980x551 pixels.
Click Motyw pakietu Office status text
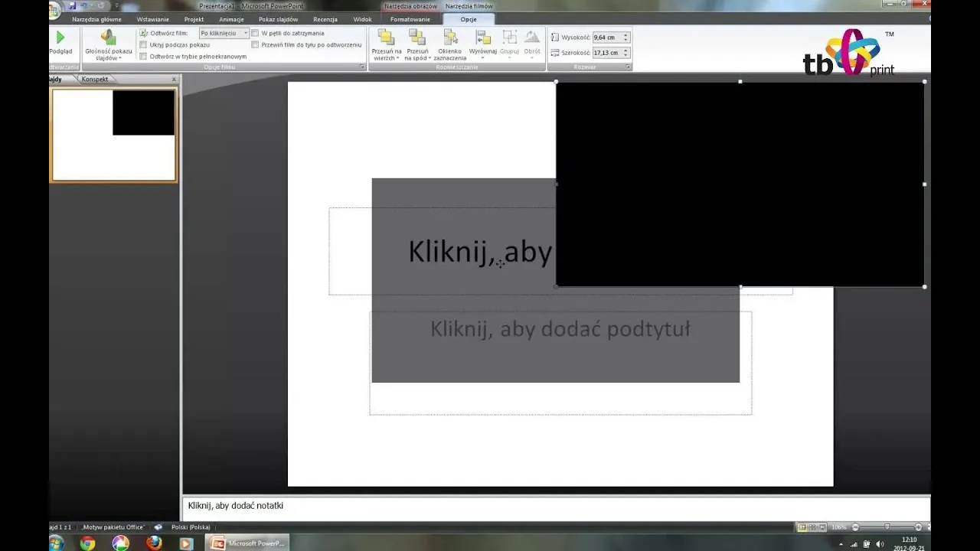pos(114,527)
